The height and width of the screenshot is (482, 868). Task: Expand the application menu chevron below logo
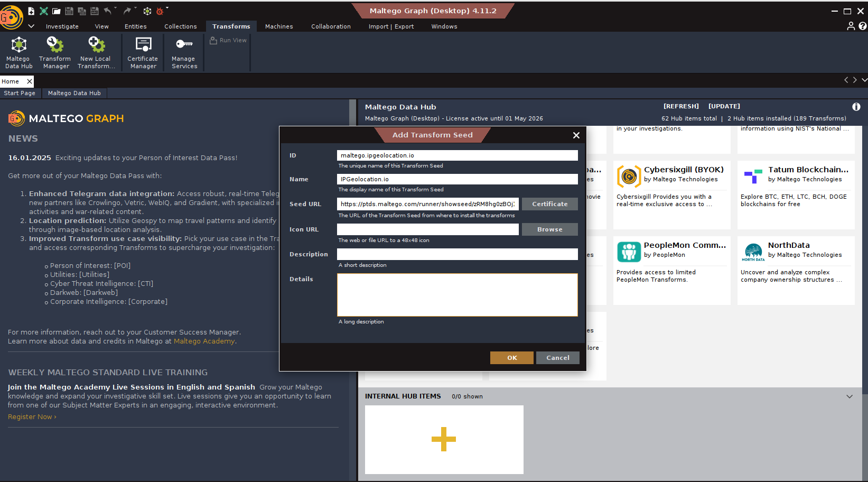31,26
